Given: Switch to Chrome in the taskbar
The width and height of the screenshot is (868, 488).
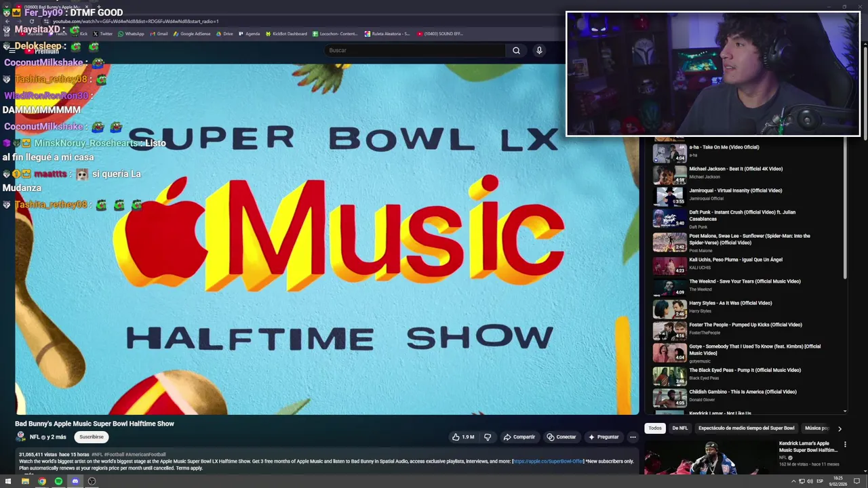Looking at the screenshot, I should click(x=42, y=481).
